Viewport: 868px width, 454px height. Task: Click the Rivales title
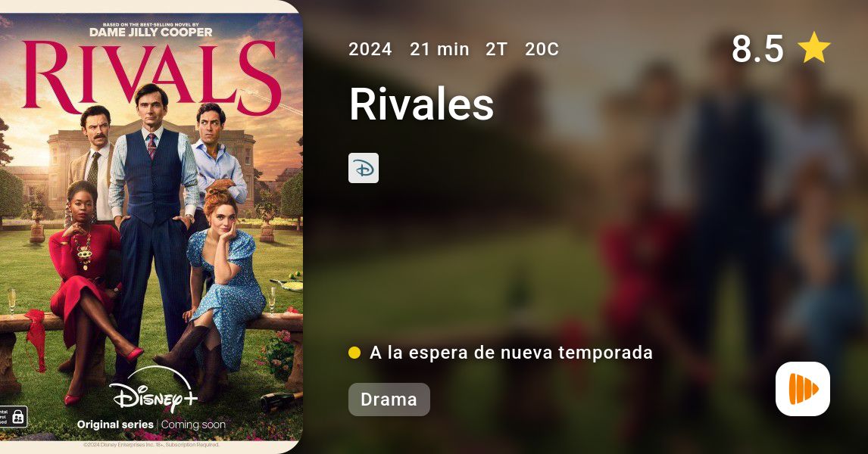[422, 104]
